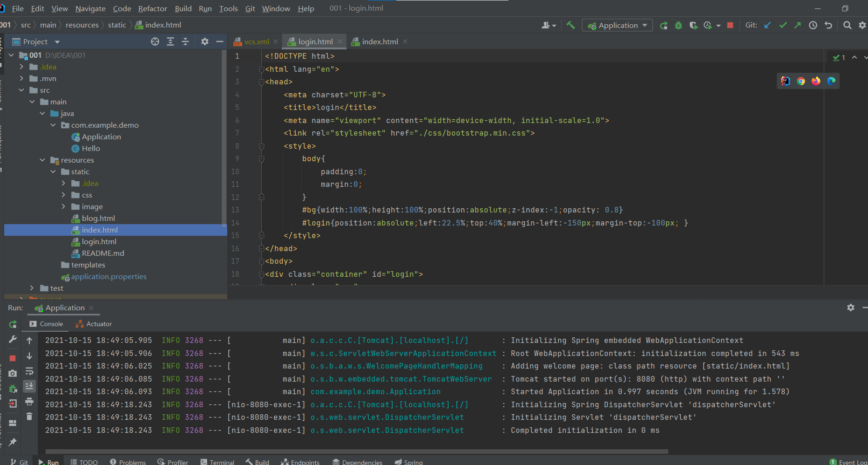Image resolution: width=868 pixels, height=465 pixels.
Task: Commit changes with the Git checkmark
Action: [783, 25]
